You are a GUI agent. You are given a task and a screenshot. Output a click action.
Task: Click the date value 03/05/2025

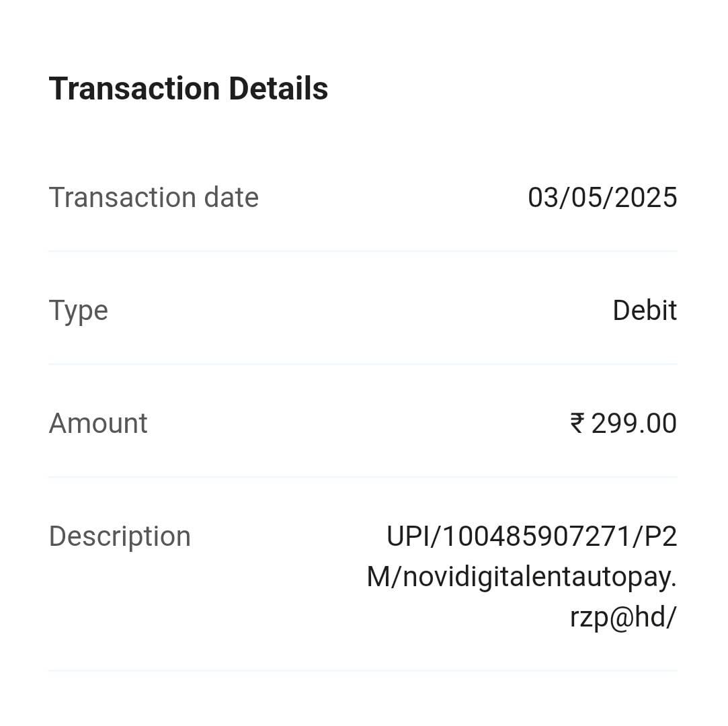[x=602, y=198]
